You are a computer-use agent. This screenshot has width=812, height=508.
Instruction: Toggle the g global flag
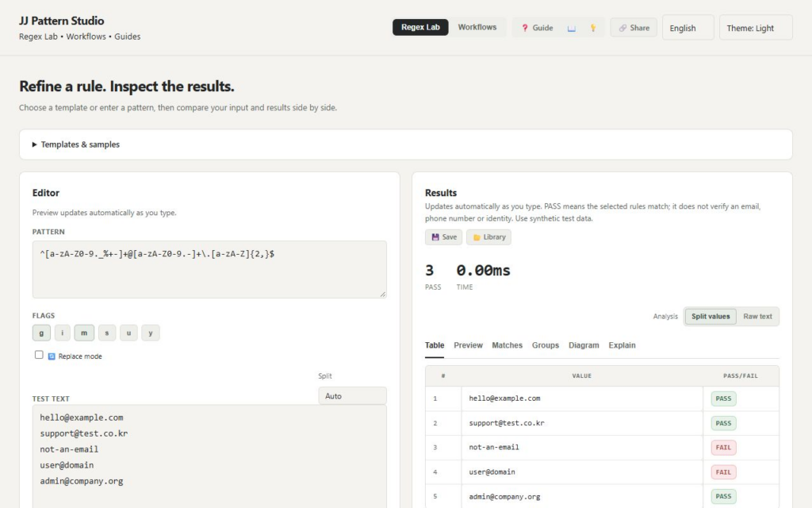click(41, 333)
